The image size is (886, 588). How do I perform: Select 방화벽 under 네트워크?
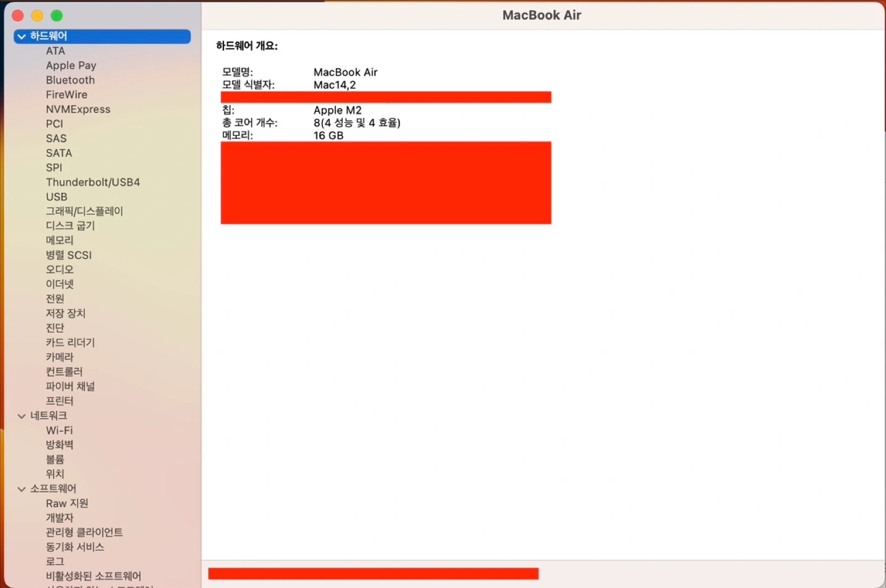tap(60, 445)
